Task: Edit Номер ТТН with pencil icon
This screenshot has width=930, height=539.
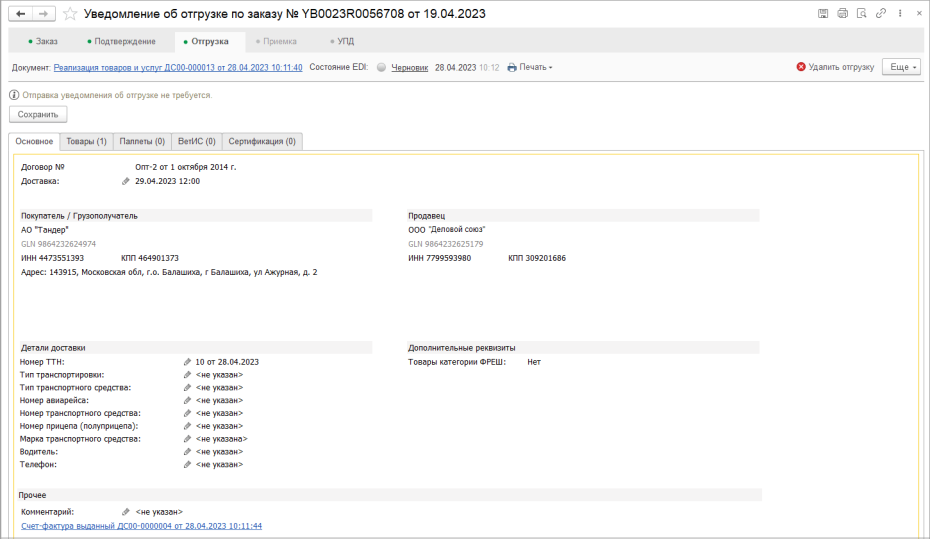Action: pyautogui.click(x=187, y=362)
